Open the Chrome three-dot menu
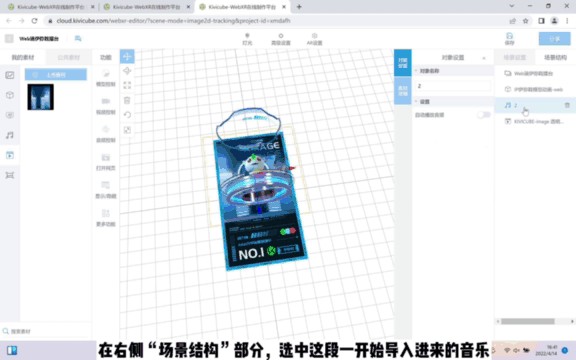576x360 pixels. [567, 21]
